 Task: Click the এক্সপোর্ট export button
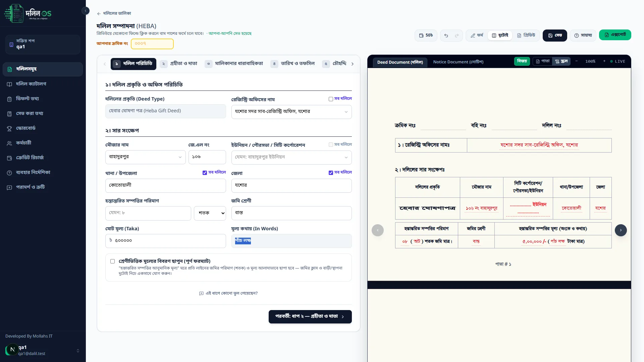point(615,35)
